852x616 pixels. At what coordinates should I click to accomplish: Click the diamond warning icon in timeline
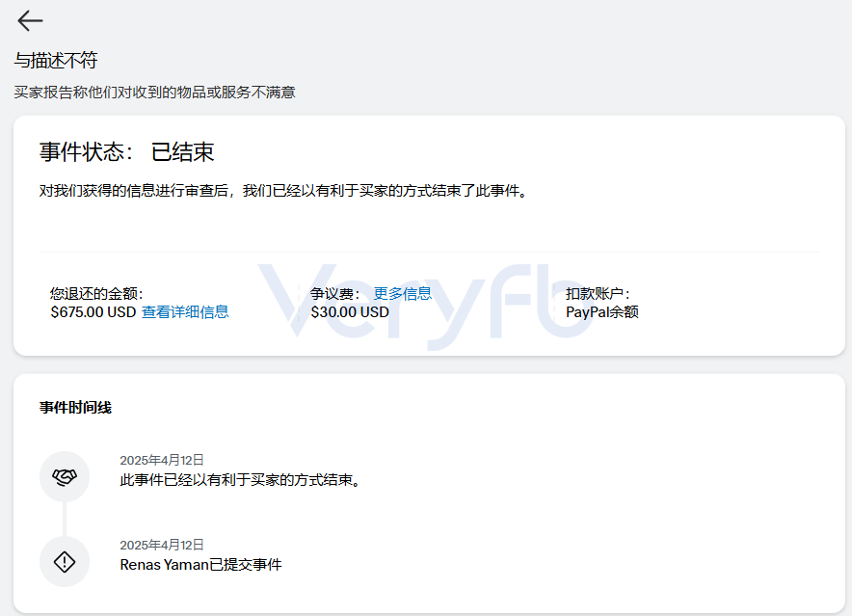coord(65,562)
